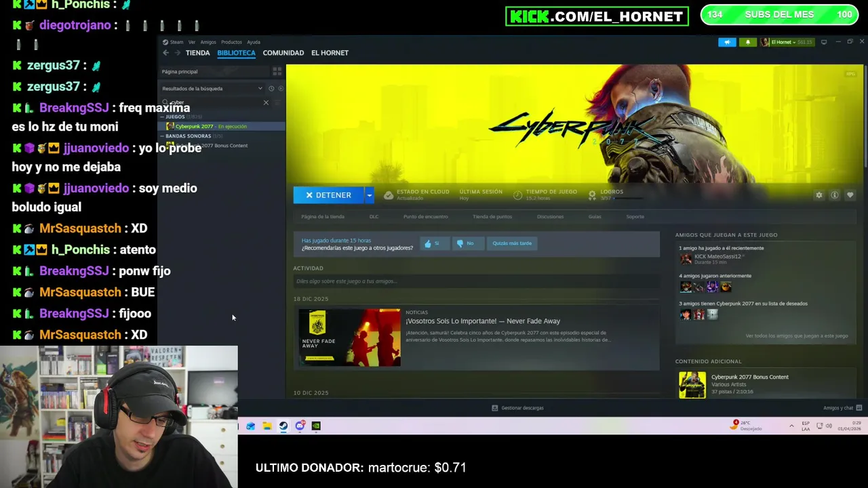Click the thumbs-down No recommendation button
This screenshot has height=488, width=868.
point(468,243)
